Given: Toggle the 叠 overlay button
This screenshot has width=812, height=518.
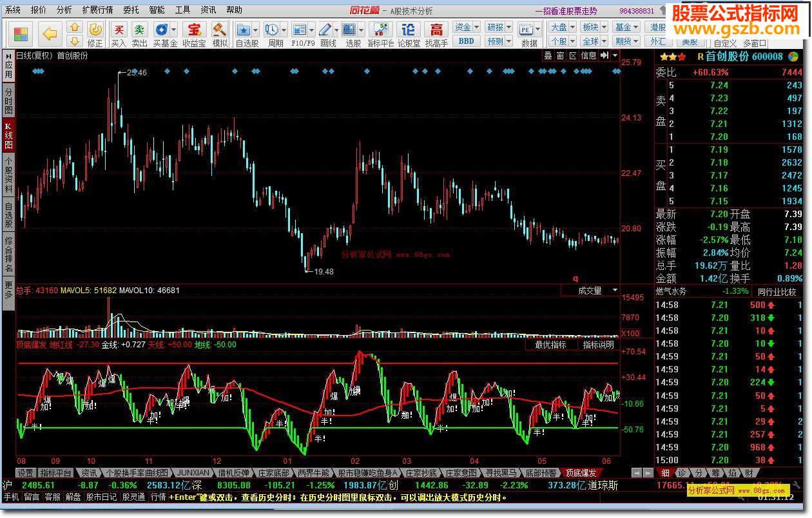Looking at the screenshot, I should point(548,55).
